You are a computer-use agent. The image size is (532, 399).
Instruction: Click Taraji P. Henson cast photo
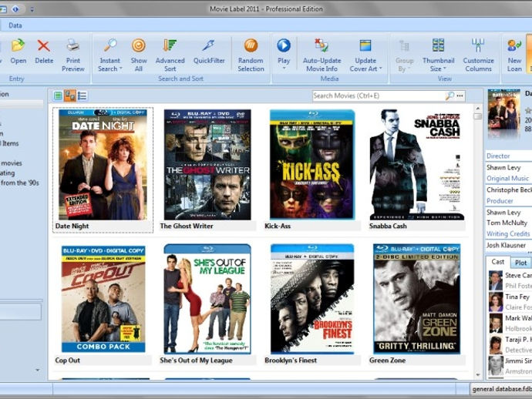click(496, 344)
